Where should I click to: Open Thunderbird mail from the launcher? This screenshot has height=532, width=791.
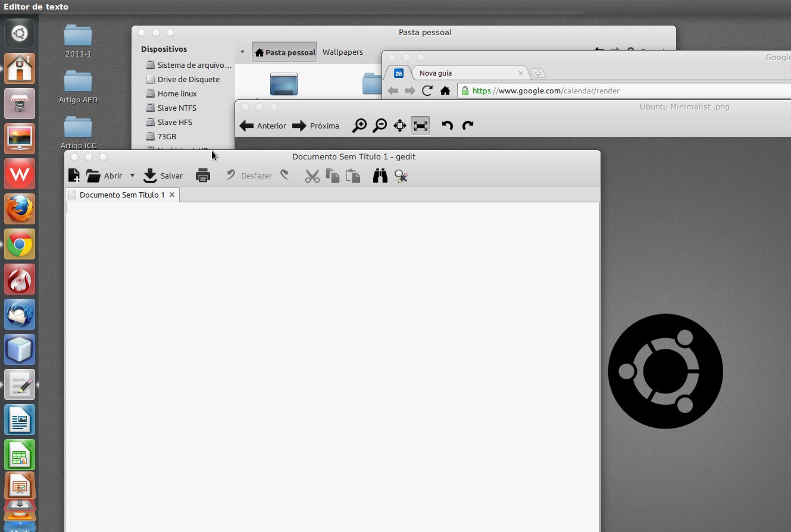pyautogui.click(x=20, y=314)
